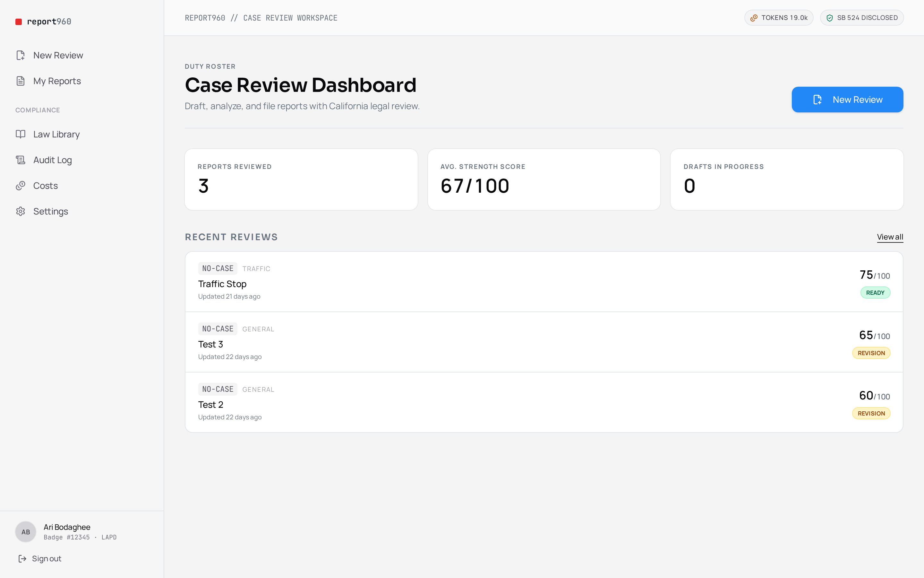Click GENERAL label on Test 3 row
Image resolution: width=924 pixels, height=578 pixels.
click(258, 329)
